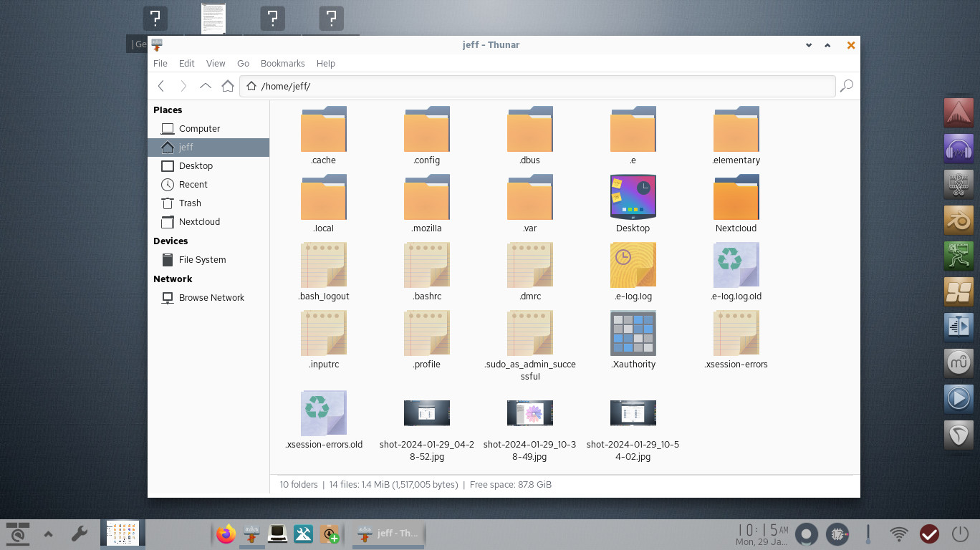Image resolution: width=980 pixels, height=550 pixels.
Task: Open Trash from the sidebar
Action: [x=208, y=203]
